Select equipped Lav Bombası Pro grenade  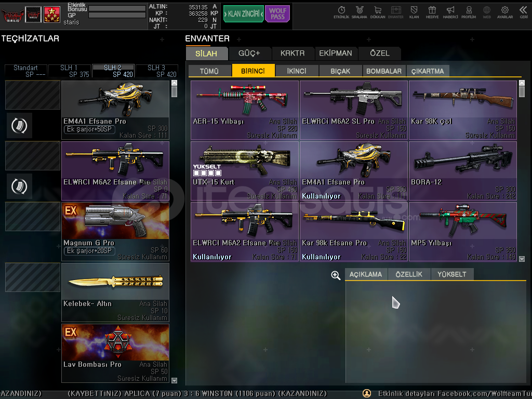point(115,353)
